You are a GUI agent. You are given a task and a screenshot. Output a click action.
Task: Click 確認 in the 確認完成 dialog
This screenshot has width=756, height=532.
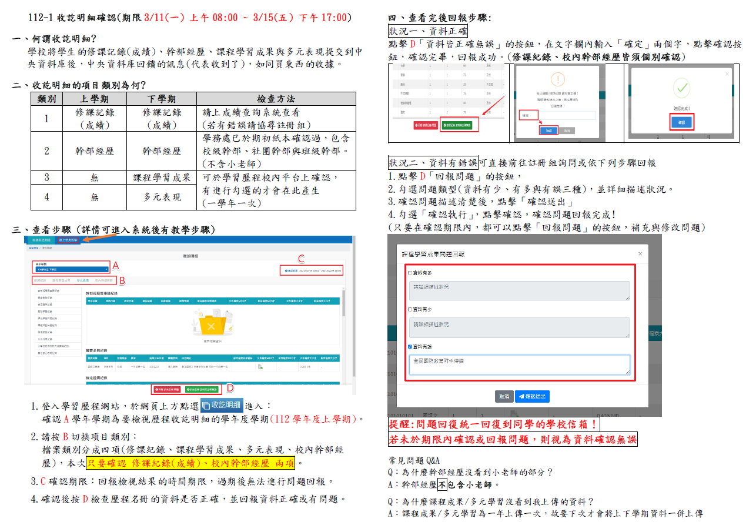[x=682, y=122]
